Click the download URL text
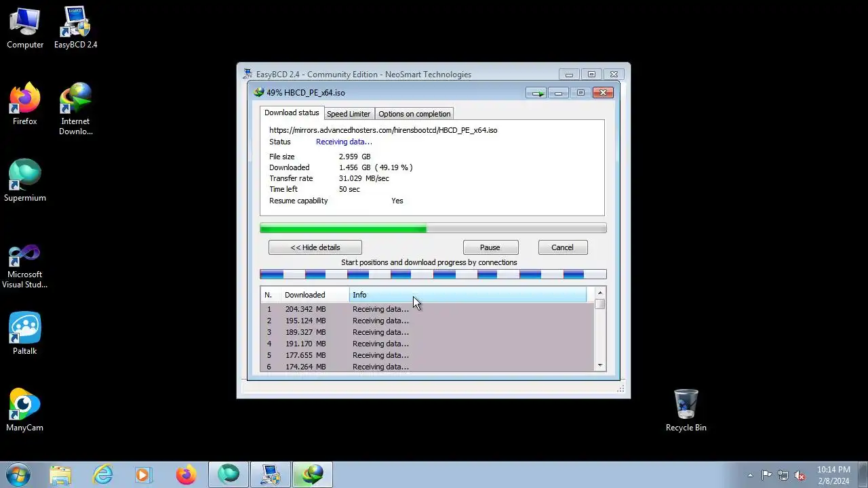 pyautogui.click(x=383, y=130)
